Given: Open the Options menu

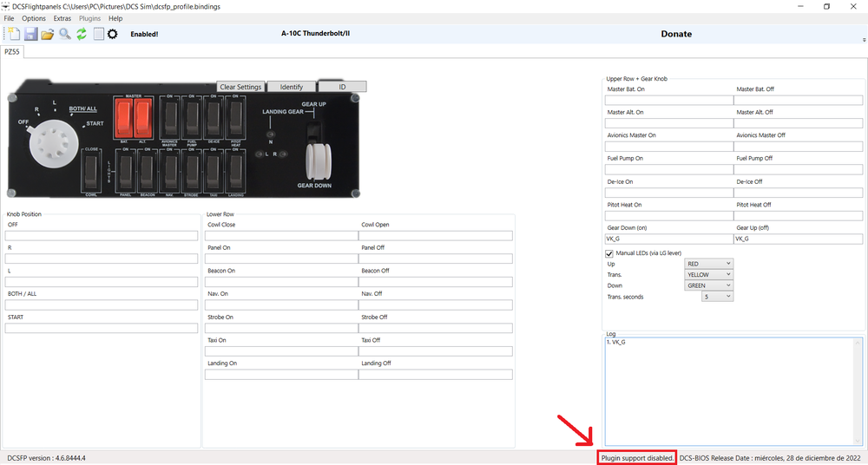Looking at the screenshot, I should [34, 18].
